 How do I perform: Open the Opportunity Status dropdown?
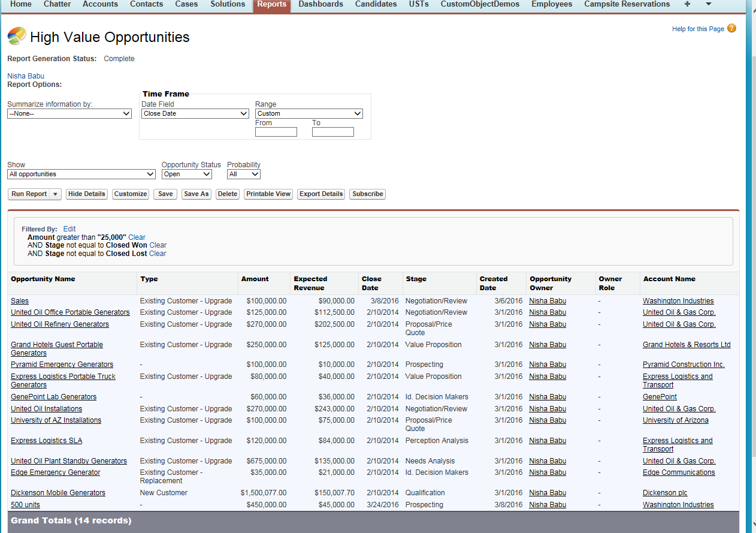[x=187, y=174]
